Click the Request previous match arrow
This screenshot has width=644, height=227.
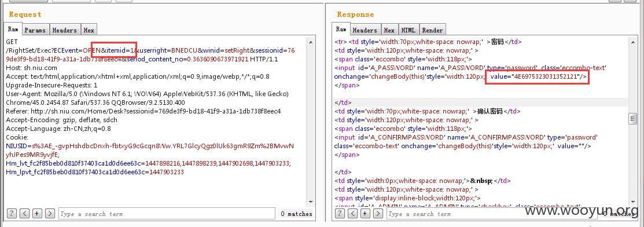pos(25,214)
